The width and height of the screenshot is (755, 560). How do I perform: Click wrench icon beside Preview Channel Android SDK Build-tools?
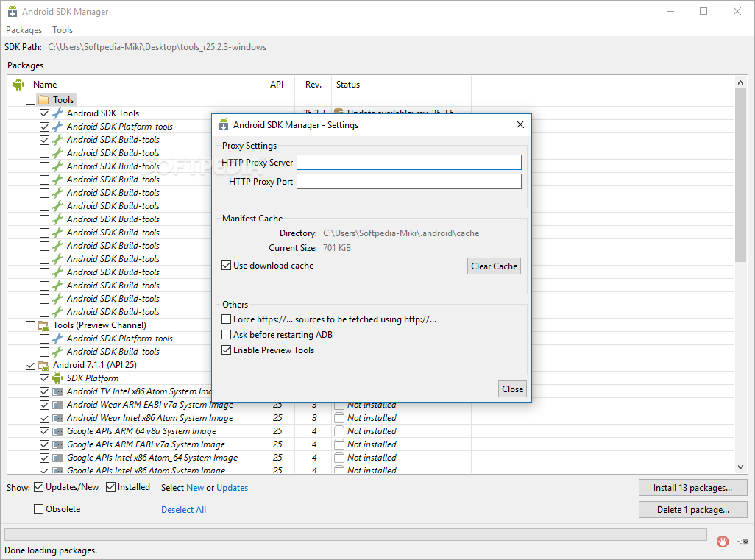(x=57, y=352)
